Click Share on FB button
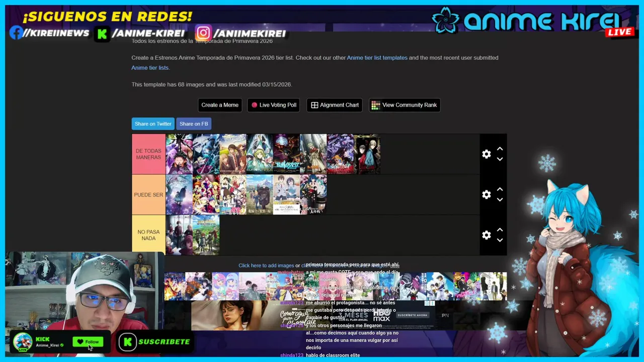The height and width of the screenshot is (362, 644). (x=194, y=124)
